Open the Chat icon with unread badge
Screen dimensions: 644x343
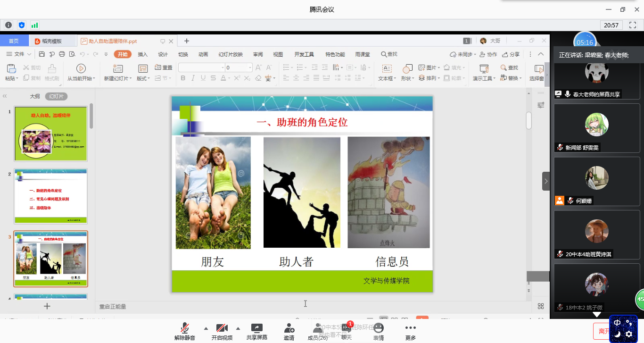347,328
